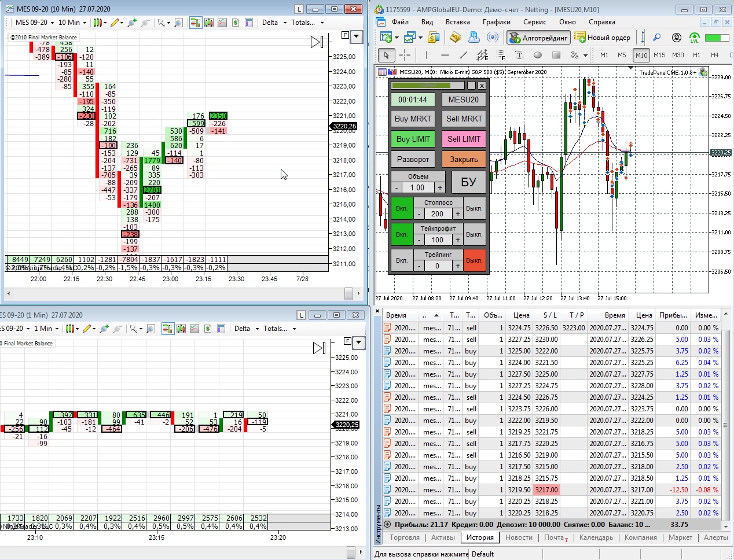Click green LVL icon

click(x=695, y=38)
